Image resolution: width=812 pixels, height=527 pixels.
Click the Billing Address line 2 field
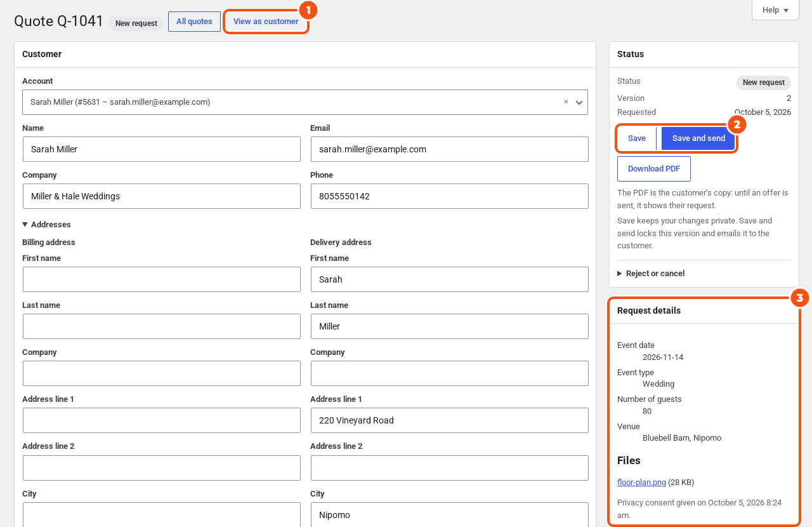coord(162,468)
